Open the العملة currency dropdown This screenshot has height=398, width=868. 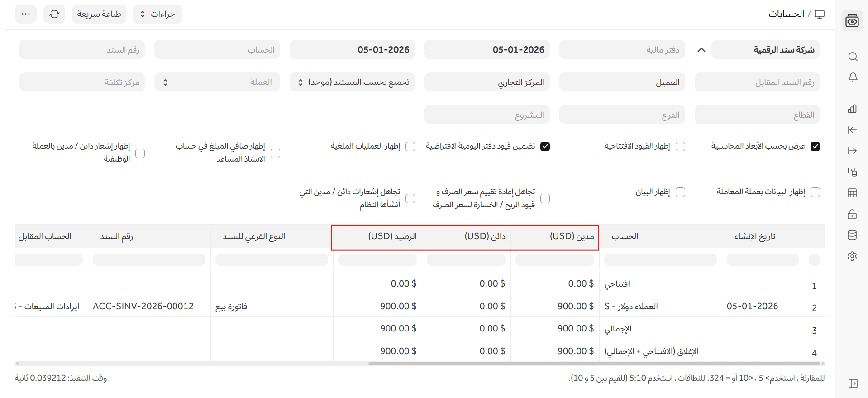(x=217, y=82)
